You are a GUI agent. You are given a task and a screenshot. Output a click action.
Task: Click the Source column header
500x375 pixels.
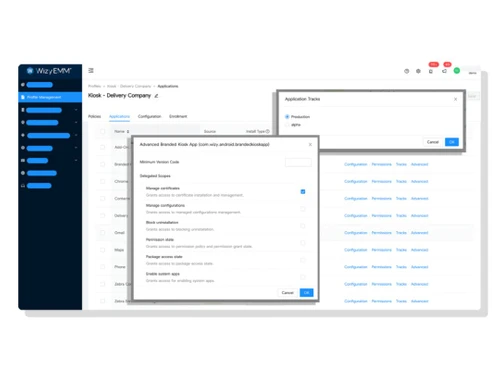click(210, 131)
